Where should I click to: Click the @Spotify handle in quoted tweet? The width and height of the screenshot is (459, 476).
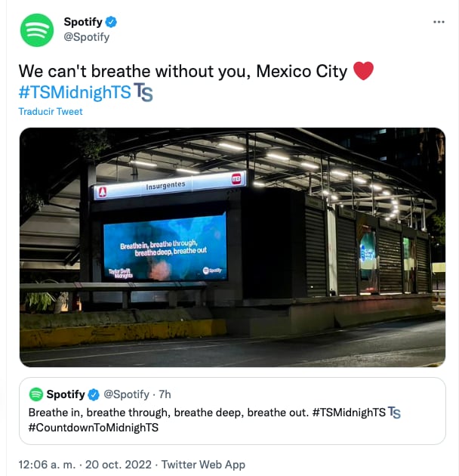coord(127,394)
